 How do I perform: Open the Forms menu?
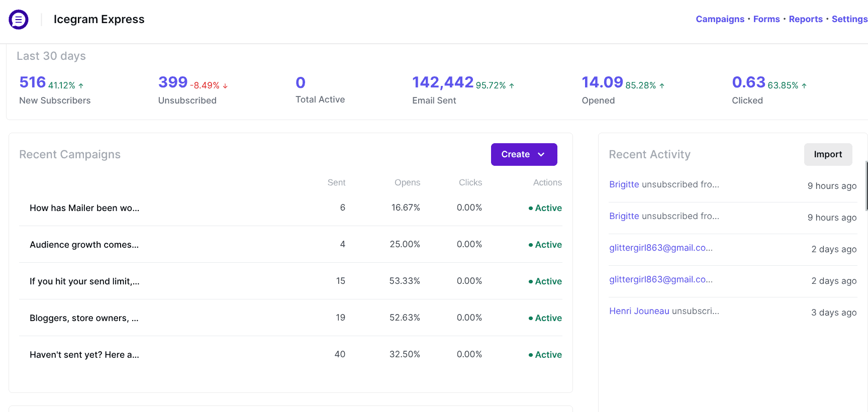click(x=766, y=19)
